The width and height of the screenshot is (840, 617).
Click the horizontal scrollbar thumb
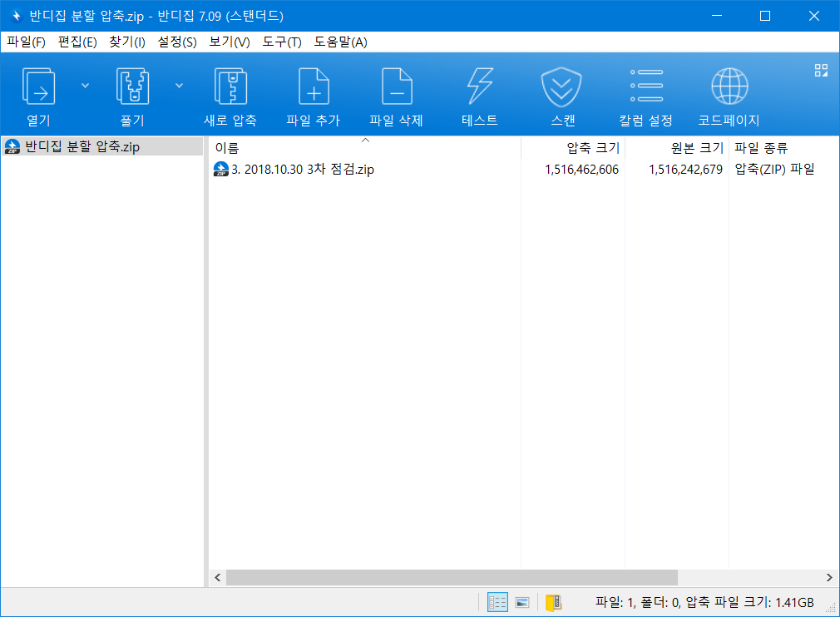[x=452, y=577]
